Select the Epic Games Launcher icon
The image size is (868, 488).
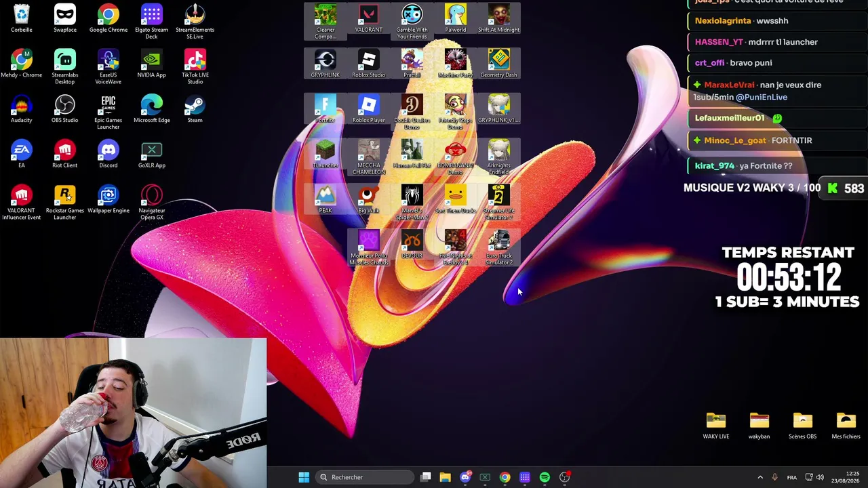point(108,113)
